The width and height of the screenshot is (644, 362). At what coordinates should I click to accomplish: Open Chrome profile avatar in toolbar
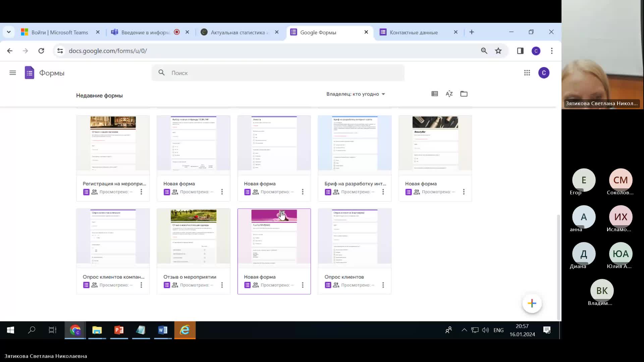pos(536,51)
